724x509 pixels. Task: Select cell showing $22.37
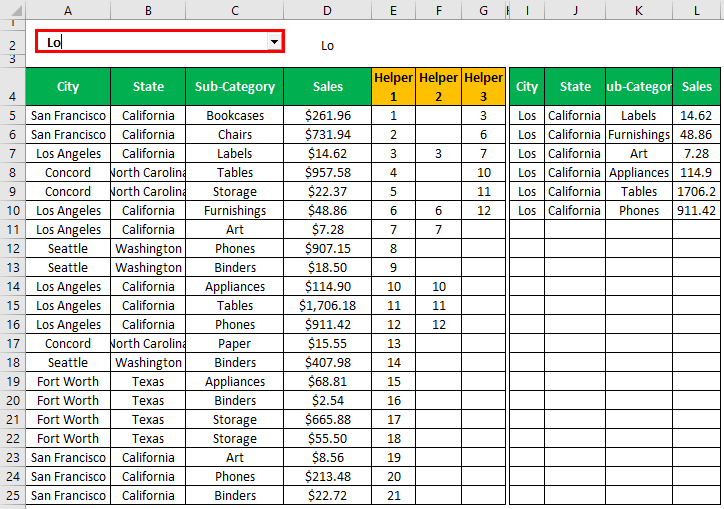click(x=327, y=191)
